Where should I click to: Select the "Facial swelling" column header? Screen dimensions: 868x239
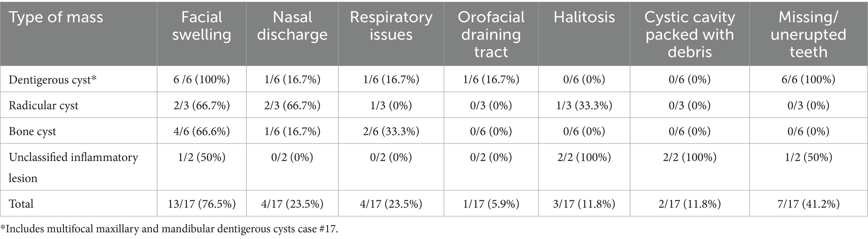tap(201, 26)
